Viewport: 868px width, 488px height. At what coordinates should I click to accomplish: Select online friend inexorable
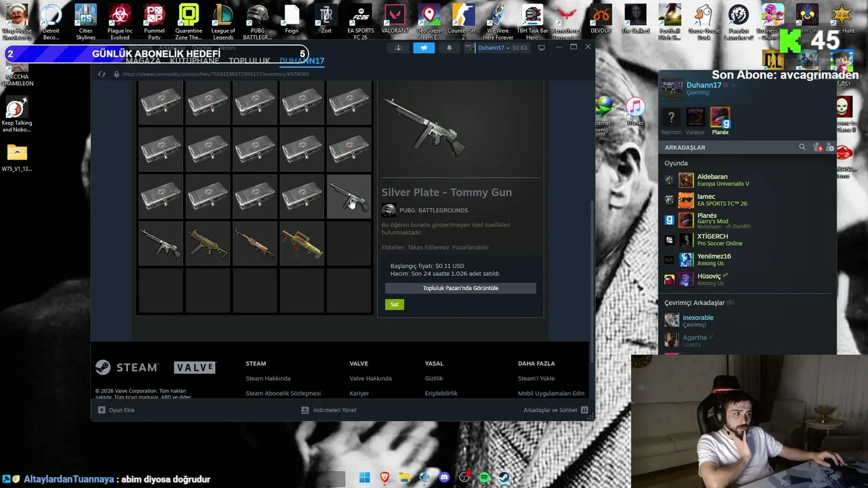(746, 321)
